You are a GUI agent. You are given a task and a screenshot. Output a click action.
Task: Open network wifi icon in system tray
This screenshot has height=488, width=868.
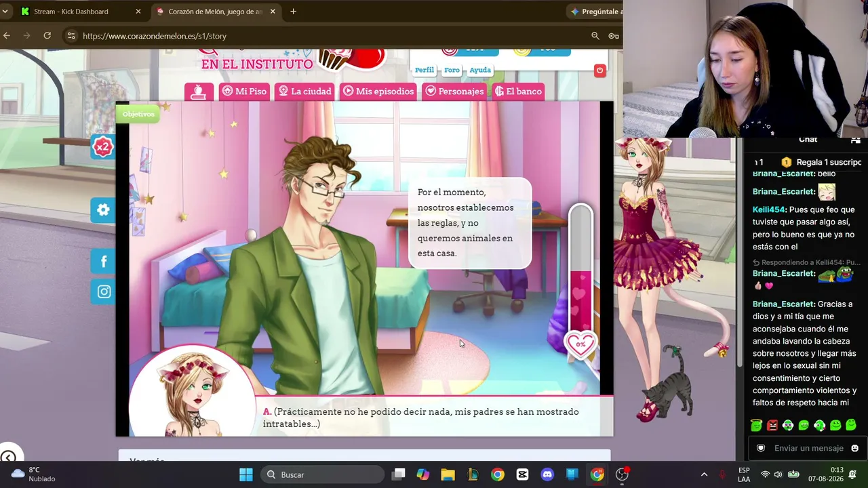pos(765,474)
